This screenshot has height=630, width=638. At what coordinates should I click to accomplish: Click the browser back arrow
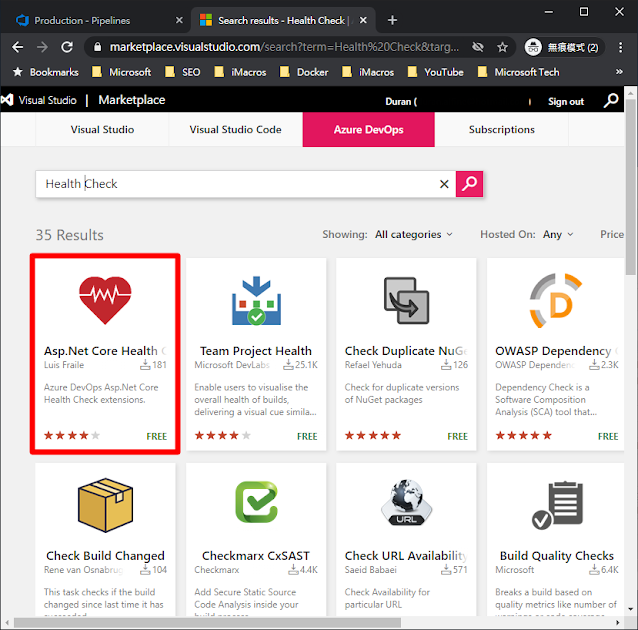(x=17, y=47)
